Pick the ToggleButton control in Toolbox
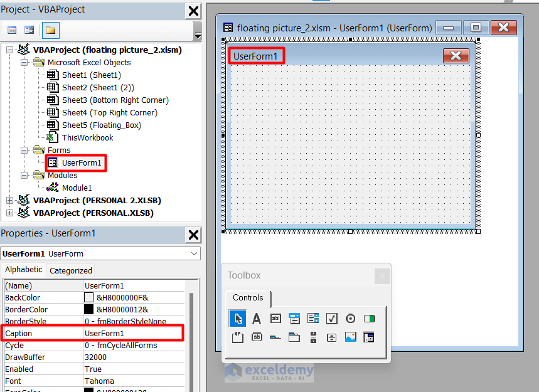The width and height of the screenshot is (539, 392). [x=370, y=319]
